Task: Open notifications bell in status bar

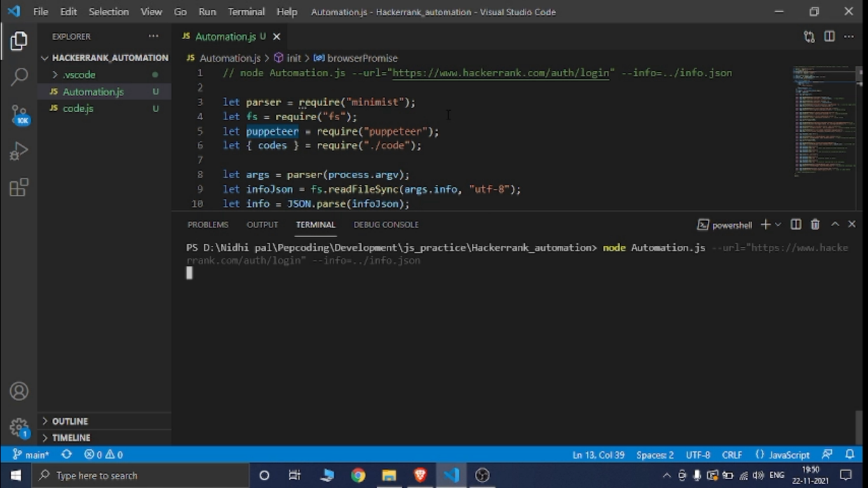Action: coord(850,454)
